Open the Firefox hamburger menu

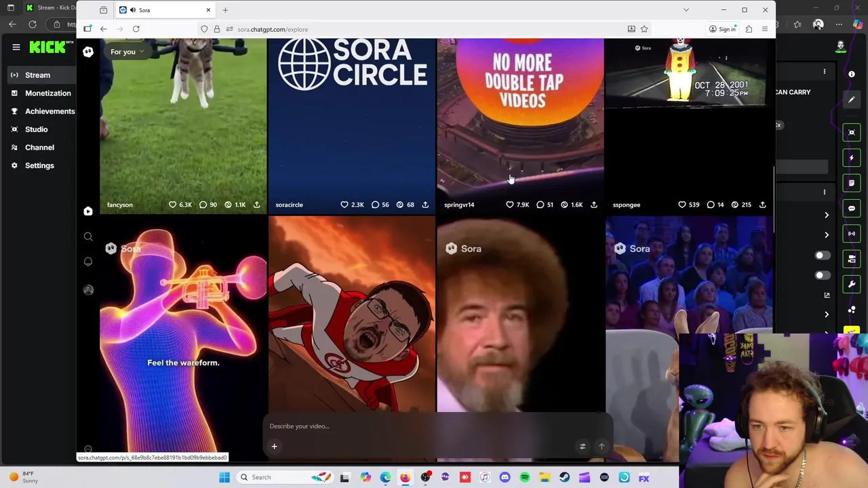click(765, 29)
